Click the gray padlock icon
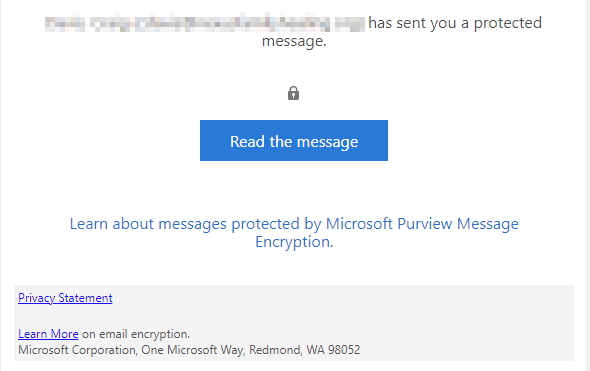 point(293,93)
